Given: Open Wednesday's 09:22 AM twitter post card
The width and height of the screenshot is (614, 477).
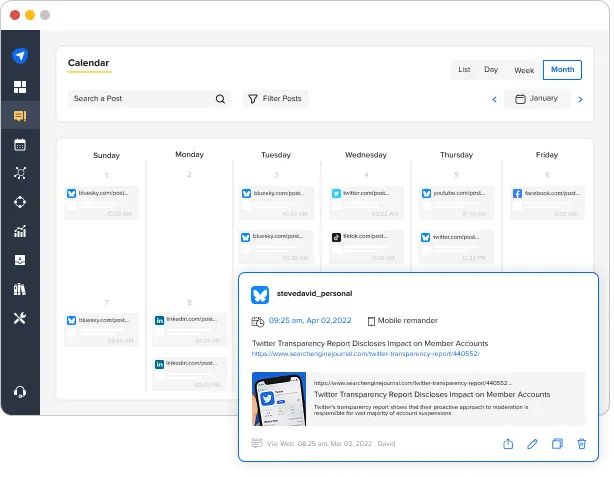Looking at the screenshot, I should [366, 203].
